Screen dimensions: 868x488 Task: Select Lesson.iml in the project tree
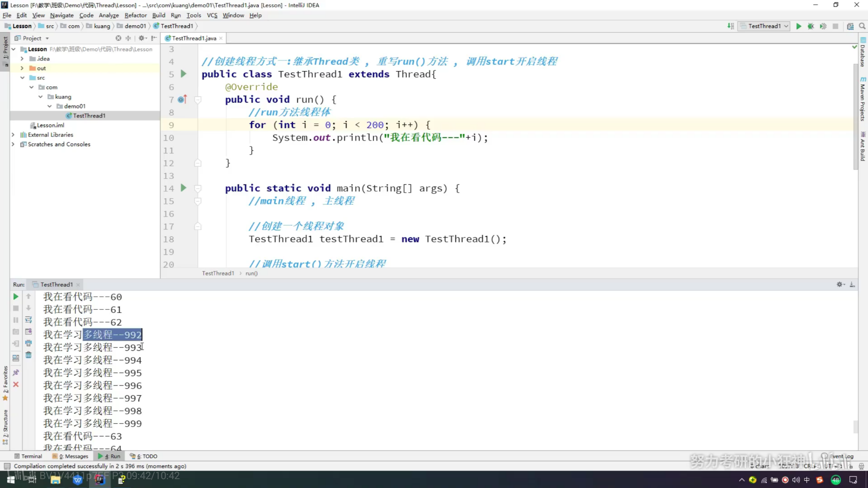[50, 125]
